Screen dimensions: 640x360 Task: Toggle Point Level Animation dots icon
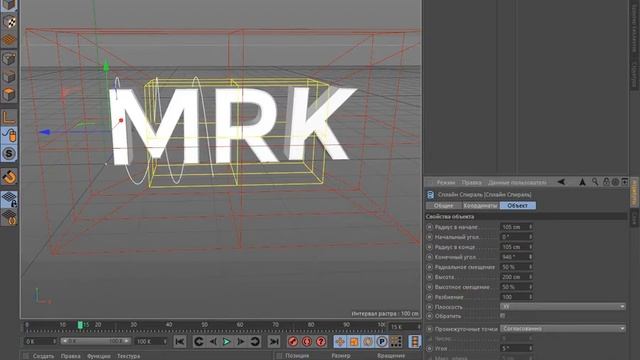click(396, 341)
